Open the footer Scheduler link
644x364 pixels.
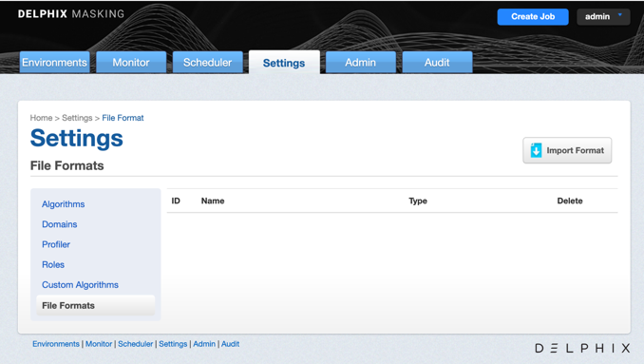coord(136,344)
